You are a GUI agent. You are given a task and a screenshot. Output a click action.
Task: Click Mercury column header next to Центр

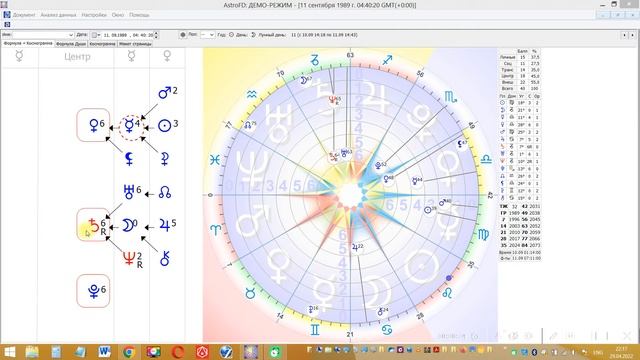point(131,56)
